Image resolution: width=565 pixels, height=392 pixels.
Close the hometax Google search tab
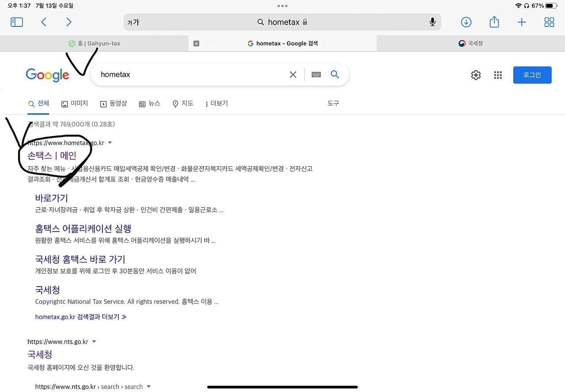click(x=196, y=43)
